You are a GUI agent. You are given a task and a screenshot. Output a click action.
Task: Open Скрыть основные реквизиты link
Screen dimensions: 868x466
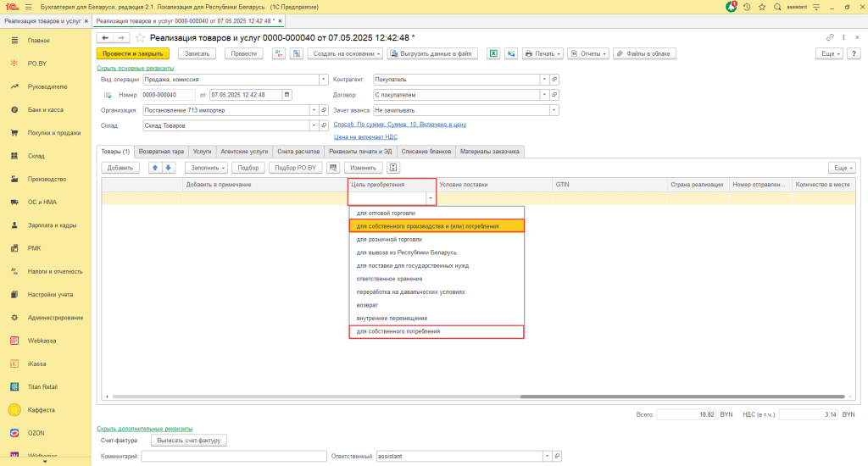coord(135,68)
